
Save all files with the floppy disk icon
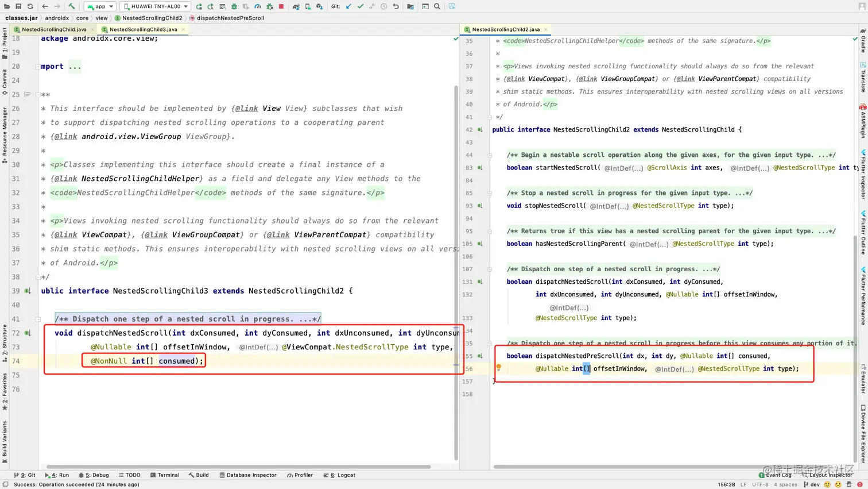click(18, 6)
